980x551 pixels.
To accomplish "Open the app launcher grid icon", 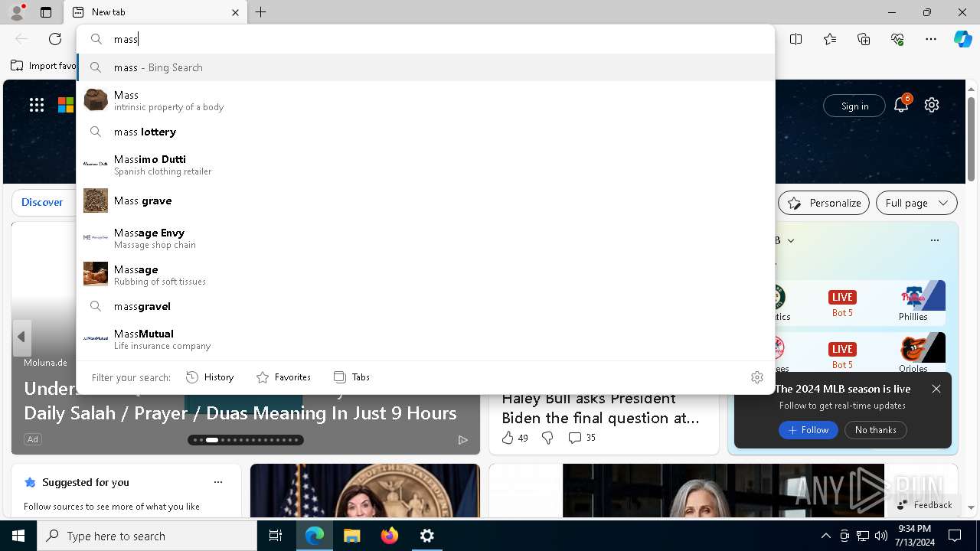I will click(37, 105).
